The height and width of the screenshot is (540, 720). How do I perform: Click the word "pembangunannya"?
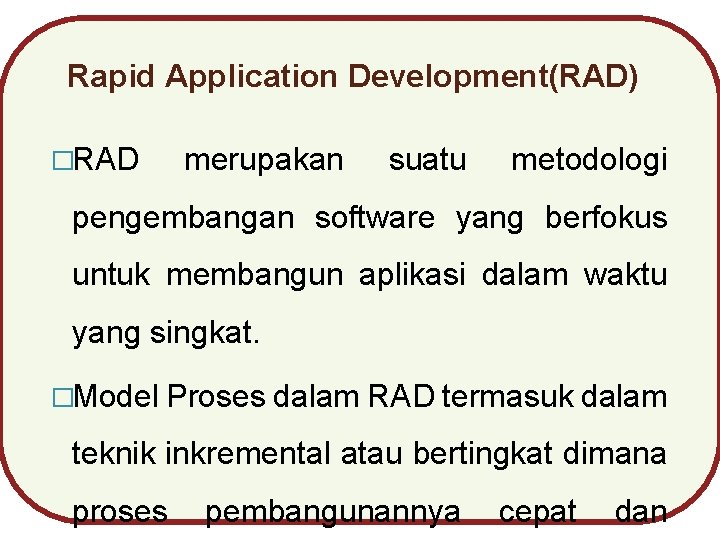coord(333,512)
